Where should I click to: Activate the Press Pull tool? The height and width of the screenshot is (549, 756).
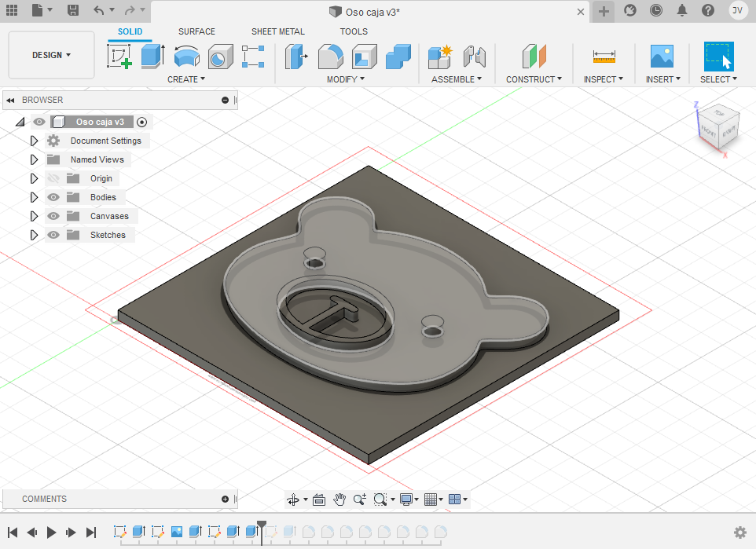(296, 56)
